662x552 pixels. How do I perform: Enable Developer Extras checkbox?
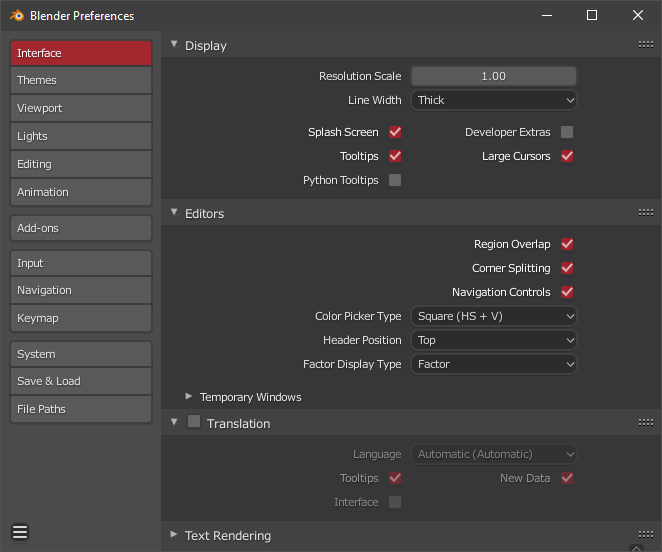(567, 132)
